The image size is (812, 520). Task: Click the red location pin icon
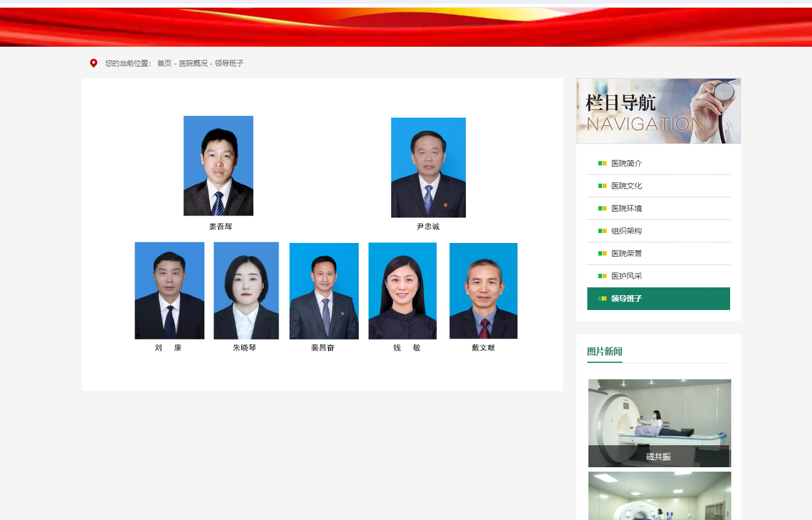coord(93,63)
